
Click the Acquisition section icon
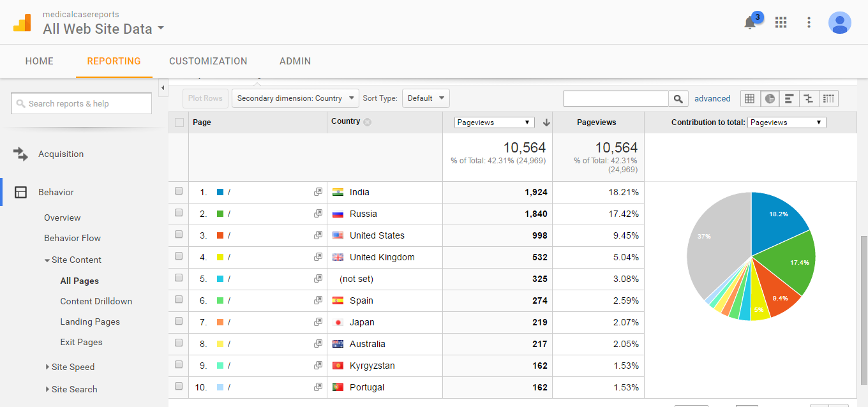click(x=21, y=154)
